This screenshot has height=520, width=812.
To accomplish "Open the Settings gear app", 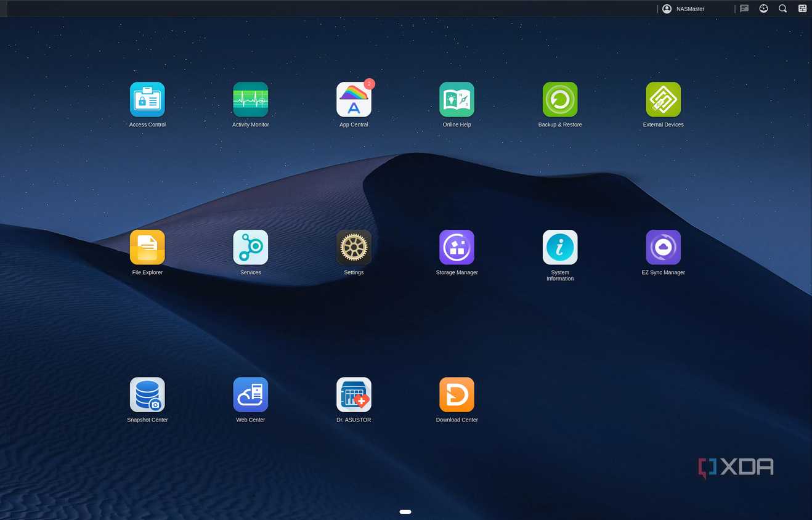I will [x=354, y=247].
